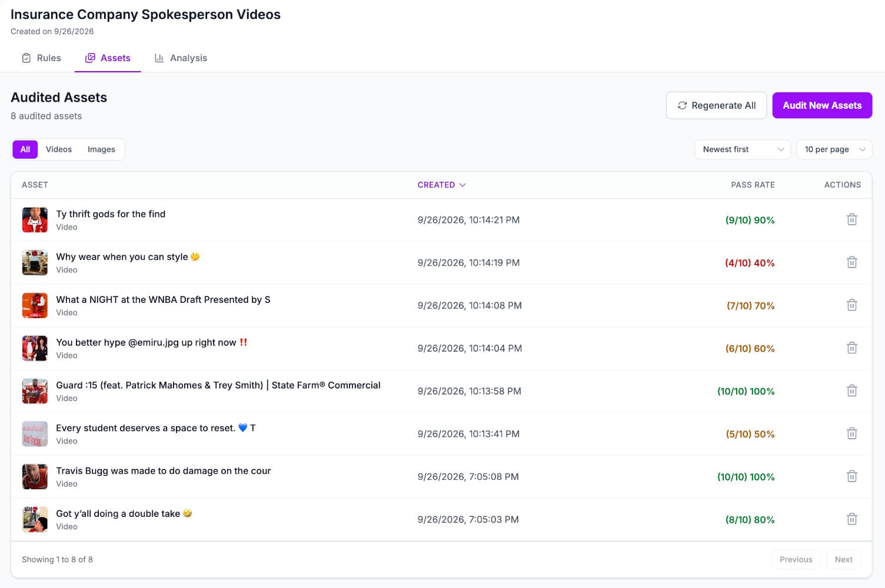Open 'Guard :15 (feat. Patrick Mahomes' title
The width and height of the screenshot is (885, 588).
(x=218, y=385)
